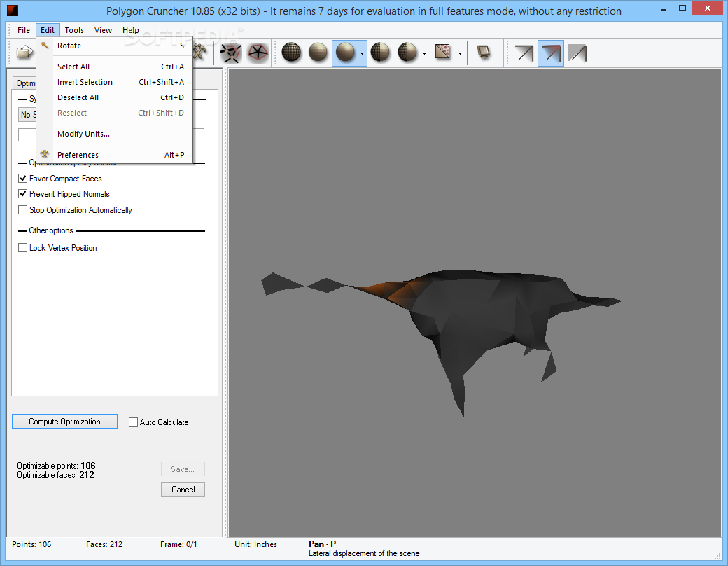
Task: Choose Modify Units... in Edit menu
Action: [x=115, y=134]
